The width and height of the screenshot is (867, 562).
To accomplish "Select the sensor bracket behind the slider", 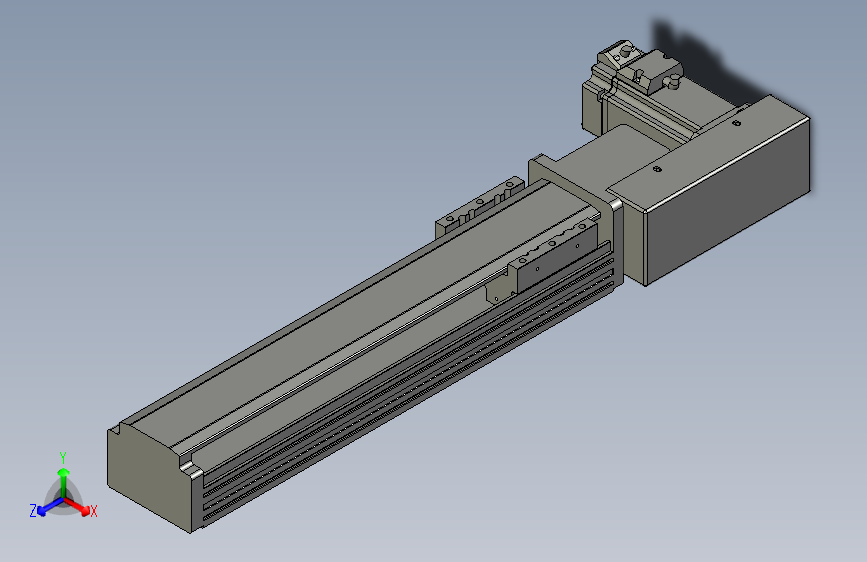I will (x=479, y=206).
